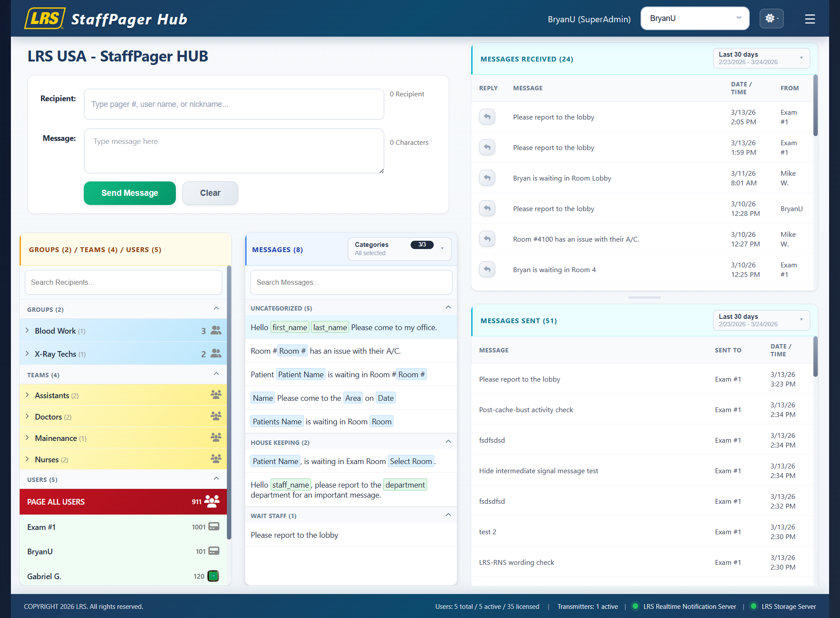Select 'Please come to the Area on Date' template

[351, 398]
